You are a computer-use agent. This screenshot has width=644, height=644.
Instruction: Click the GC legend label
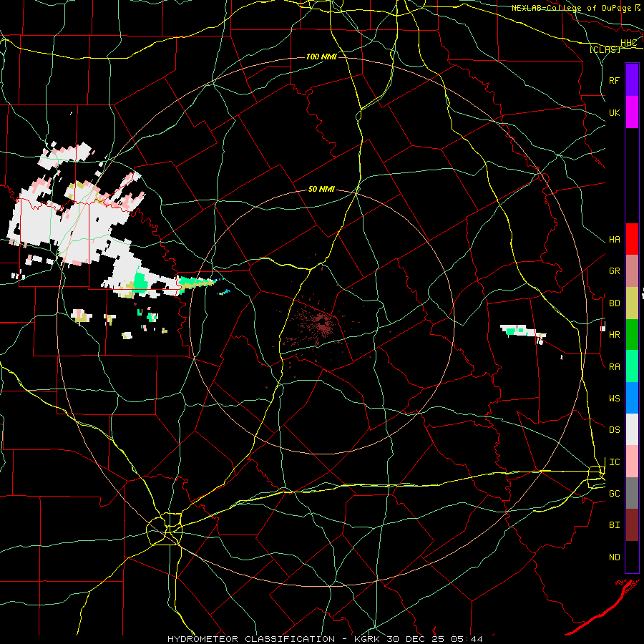pyautogui.click(x=614, y=494)
